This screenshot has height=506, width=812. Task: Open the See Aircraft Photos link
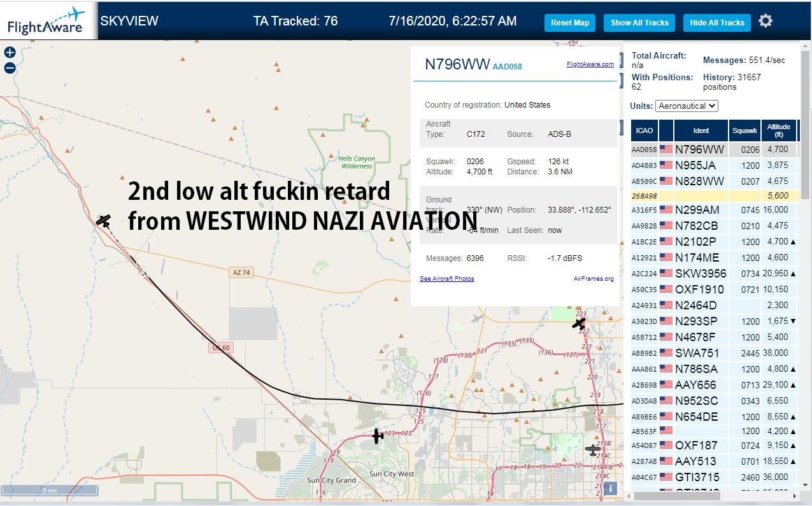point(446,279)
